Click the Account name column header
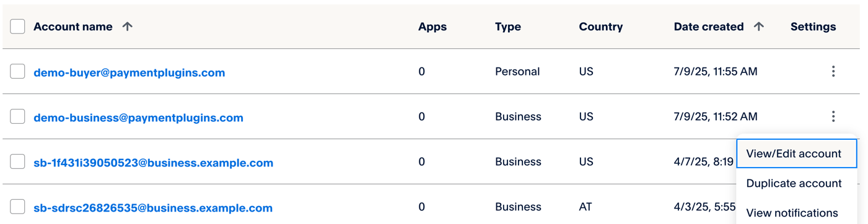 point(73,27)
